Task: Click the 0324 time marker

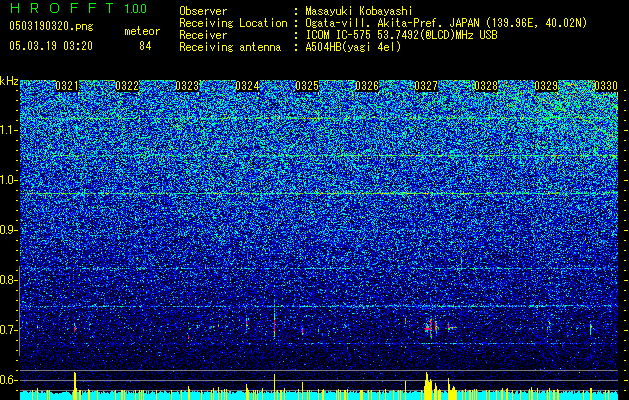Action: [x=247, y=86]
